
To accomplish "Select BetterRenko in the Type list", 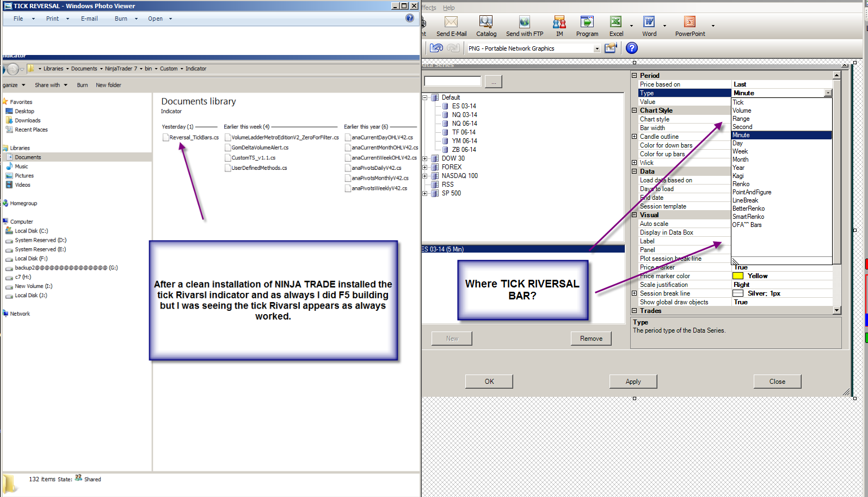I will pos(781,208).
